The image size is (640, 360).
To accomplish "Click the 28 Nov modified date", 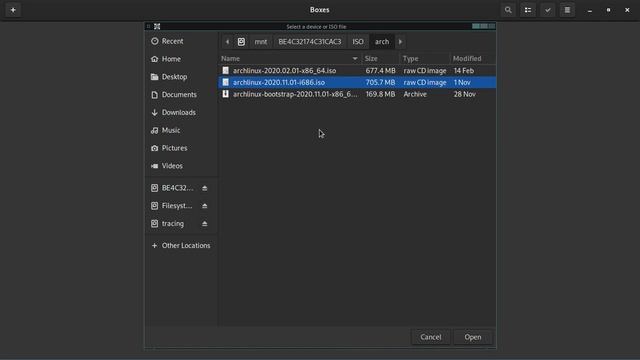I will tap(464, 94).
